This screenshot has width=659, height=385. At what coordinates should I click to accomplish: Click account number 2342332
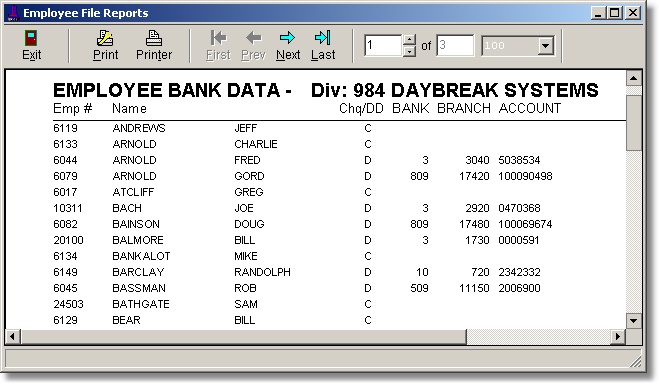[x=519, y=272]
